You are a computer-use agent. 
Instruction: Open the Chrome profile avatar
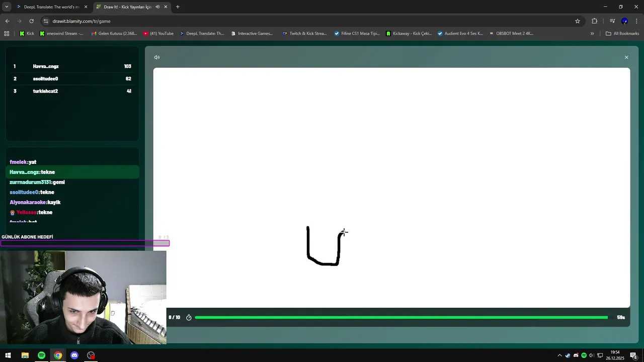pyautogui.click(x=624, y=21)
